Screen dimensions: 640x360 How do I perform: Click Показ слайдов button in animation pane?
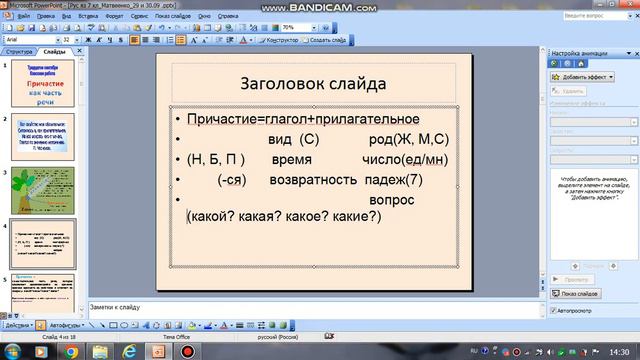(x=576, y=293)
